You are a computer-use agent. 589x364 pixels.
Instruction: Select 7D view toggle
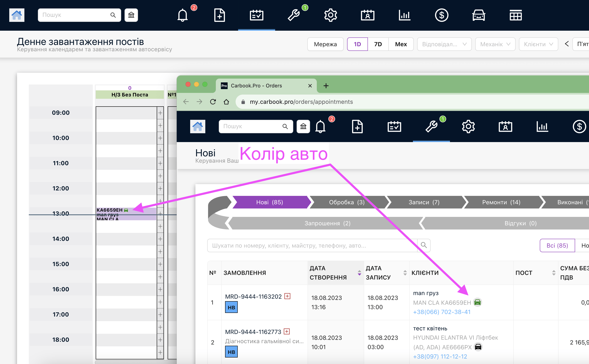pos(378,44)
